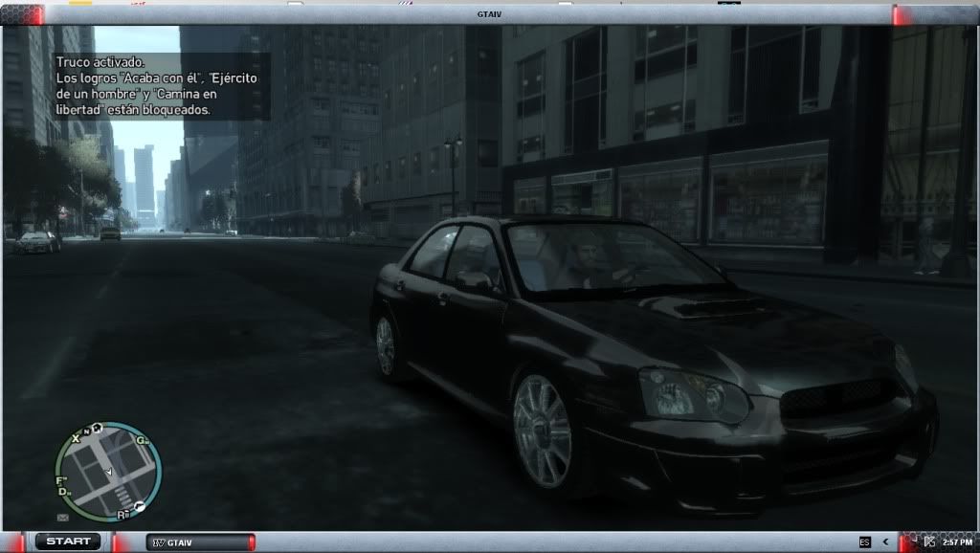Click the N north indicator on radar
This screenshot has width=980, height=553.
tap(85, 433)
